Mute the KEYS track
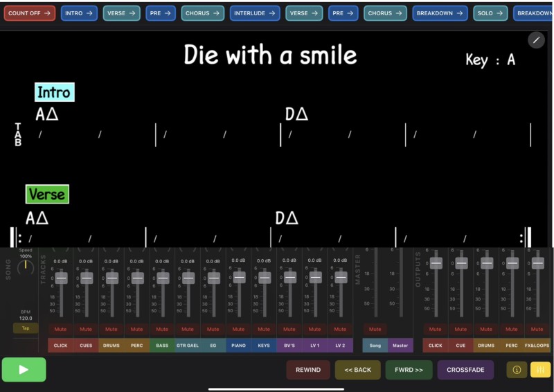Viewport: 554px width, 392px height. coord(264,330)
